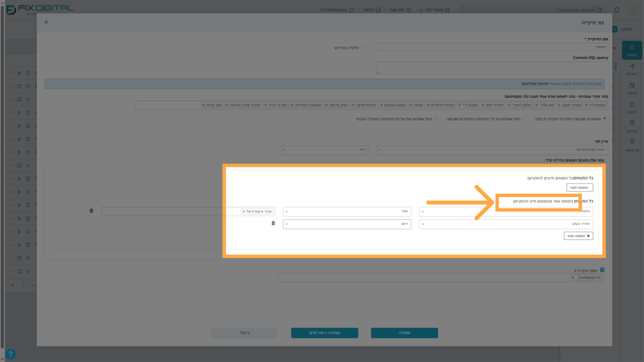The height and width of the screenshot is (362, 644).
Task: Click the columns tag selection box
Action: 372,105
